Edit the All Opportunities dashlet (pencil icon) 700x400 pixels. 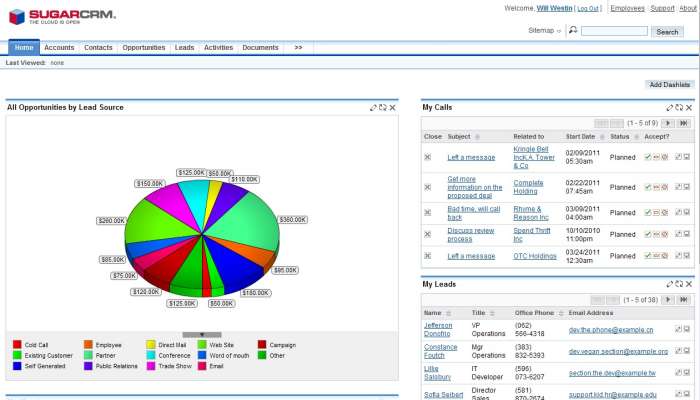point(374,107)
